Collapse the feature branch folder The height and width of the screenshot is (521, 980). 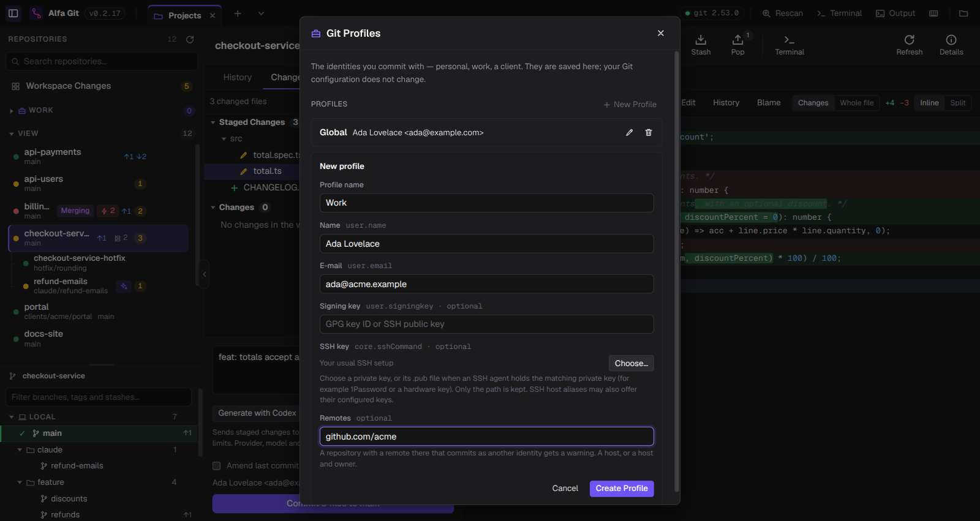(x=20, y=482)
